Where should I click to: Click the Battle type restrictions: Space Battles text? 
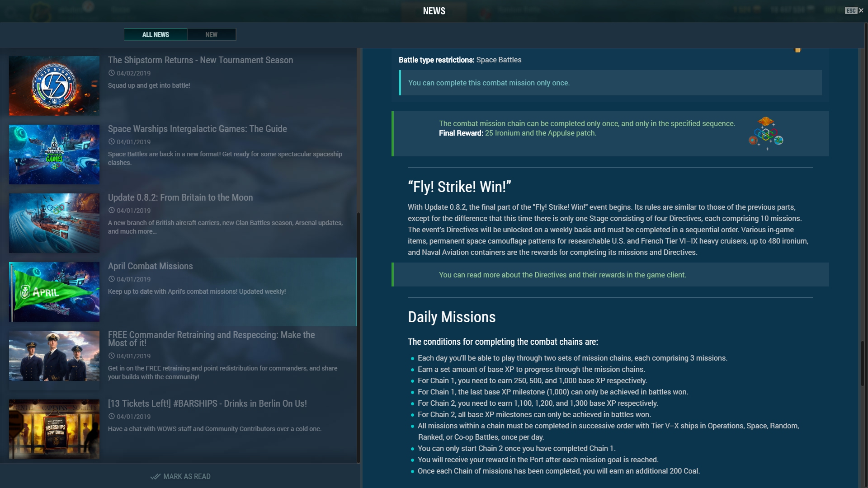click(460, 60)
